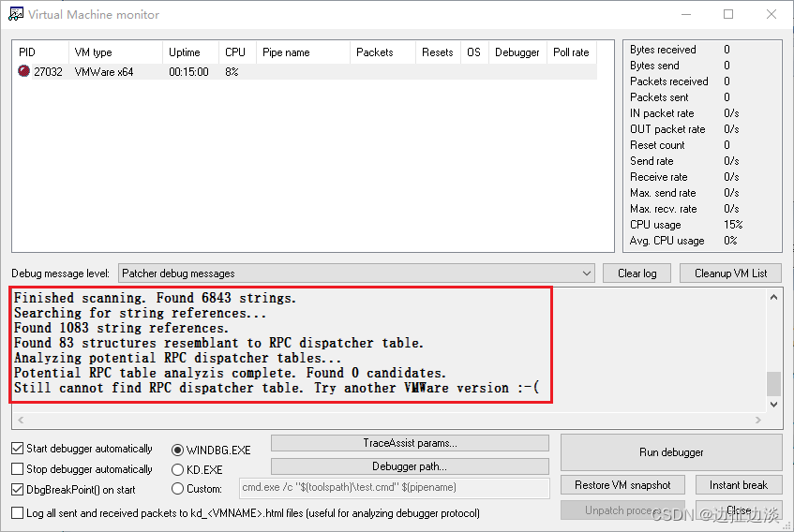
Task: Click the Resets column header
Action: coord(438,52)
